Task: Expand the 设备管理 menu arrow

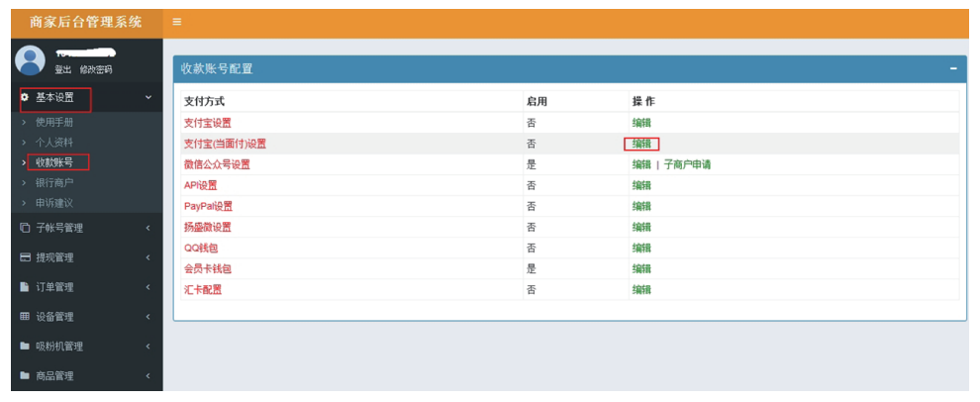Action: (148, 317)
